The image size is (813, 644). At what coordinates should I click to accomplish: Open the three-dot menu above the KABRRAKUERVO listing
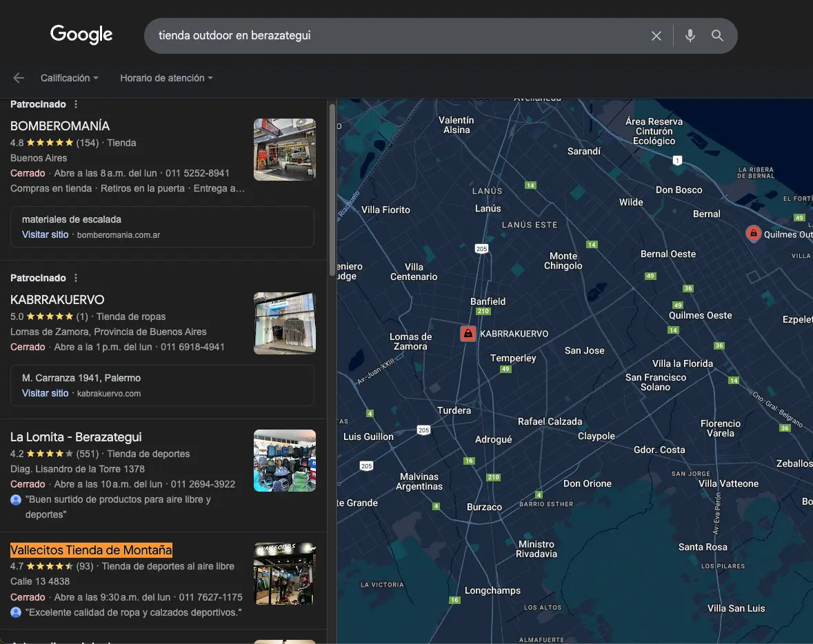pyautogui.click(x=76, y=278)
